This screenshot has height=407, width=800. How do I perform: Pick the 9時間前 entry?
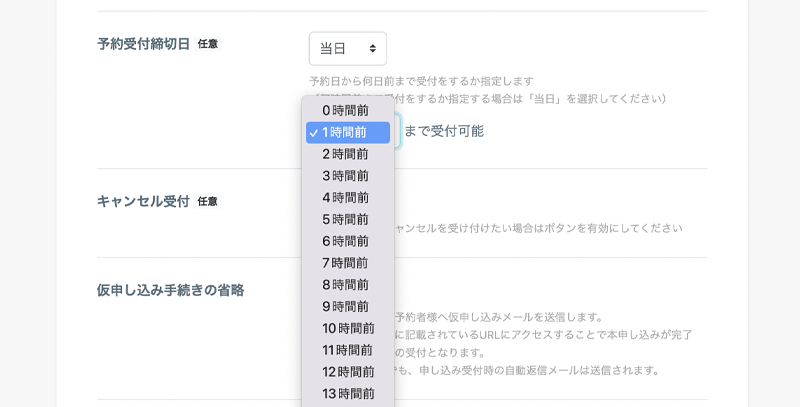[346, 306]
